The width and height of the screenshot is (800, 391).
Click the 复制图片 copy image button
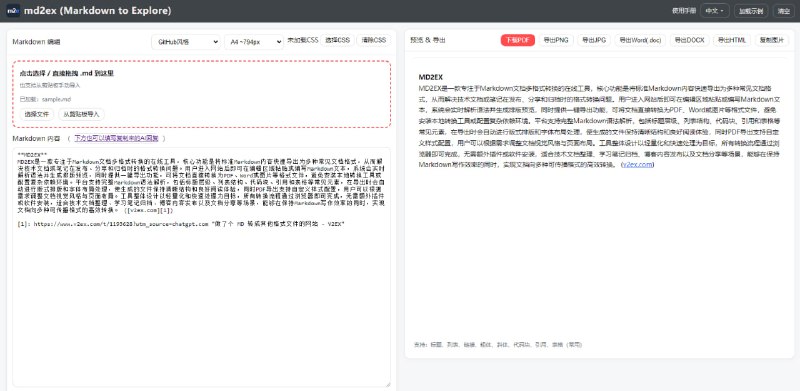pyautogui.click(x=772, y=40)
